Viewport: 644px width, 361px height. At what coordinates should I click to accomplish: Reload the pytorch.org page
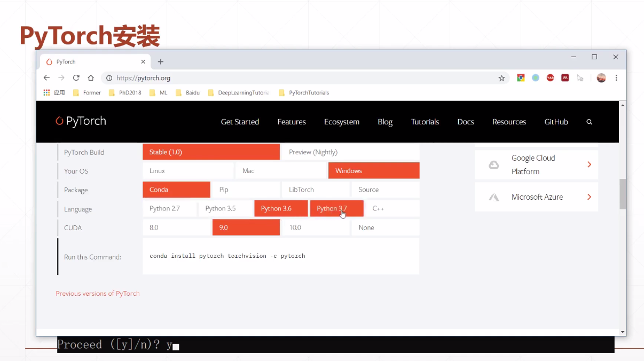point(76,78)
